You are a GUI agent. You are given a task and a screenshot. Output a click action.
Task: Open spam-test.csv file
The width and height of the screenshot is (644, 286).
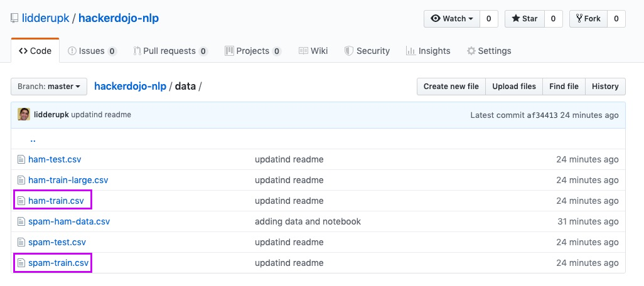click(x=57, y=242)
